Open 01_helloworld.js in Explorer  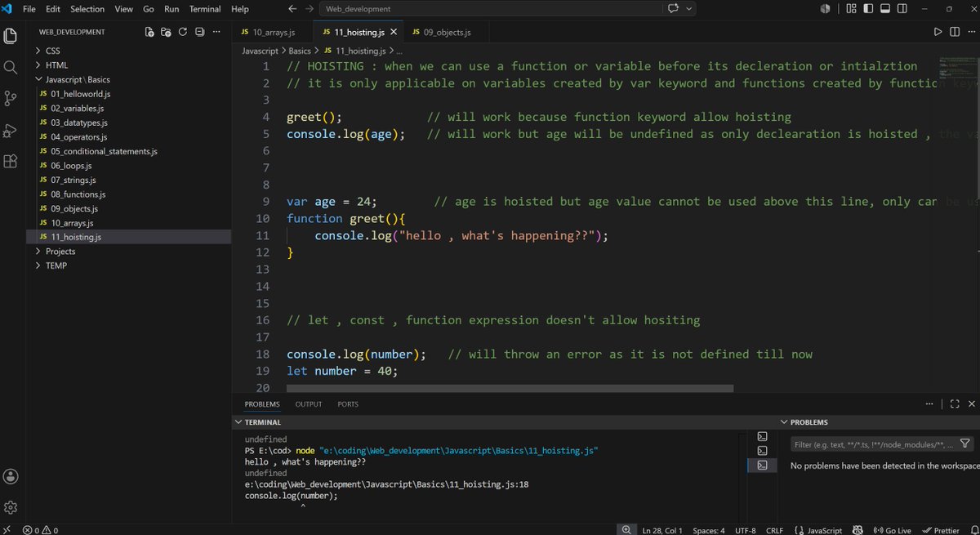coord(80,94)
